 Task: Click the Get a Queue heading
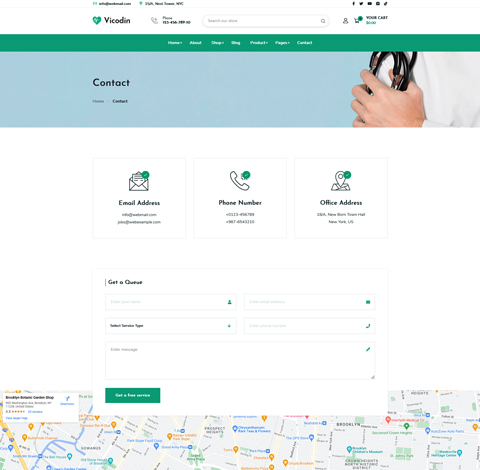pos(125,282)
